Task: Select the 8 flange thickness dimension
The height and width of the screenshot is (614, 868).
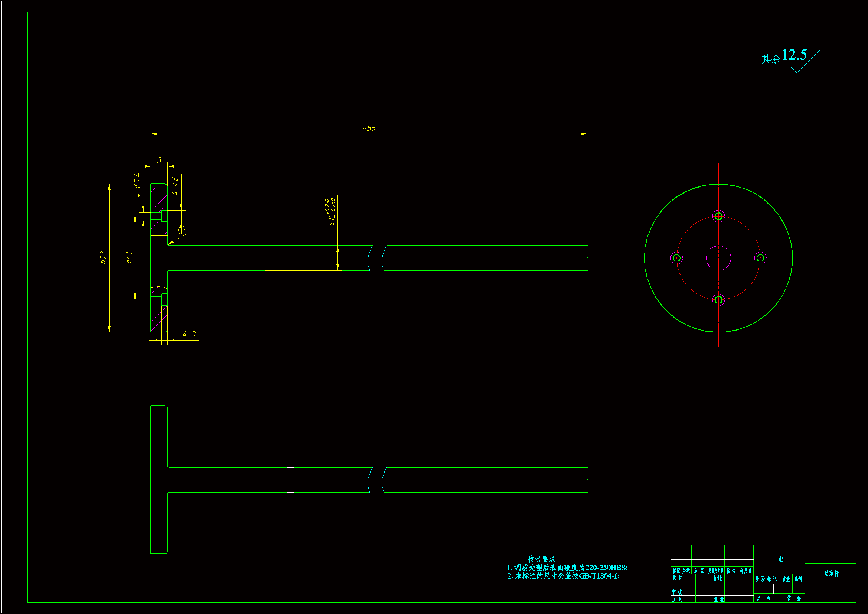Action: tap(159, 160)
